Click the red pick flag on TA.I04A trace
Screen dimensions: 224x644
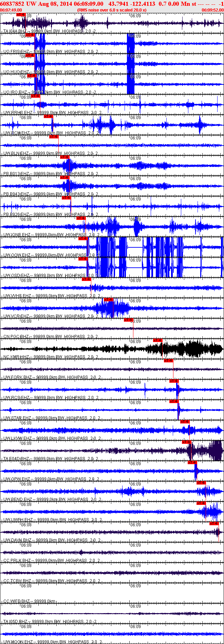pyautogui.click(x=21, y=15)
